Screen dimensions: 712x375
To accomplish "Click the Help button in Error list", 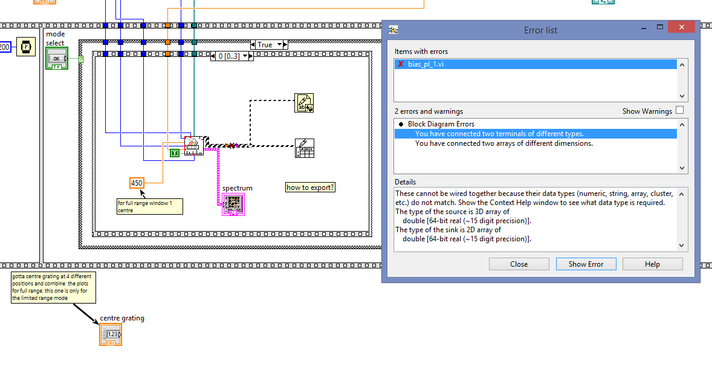I will 652,264.
